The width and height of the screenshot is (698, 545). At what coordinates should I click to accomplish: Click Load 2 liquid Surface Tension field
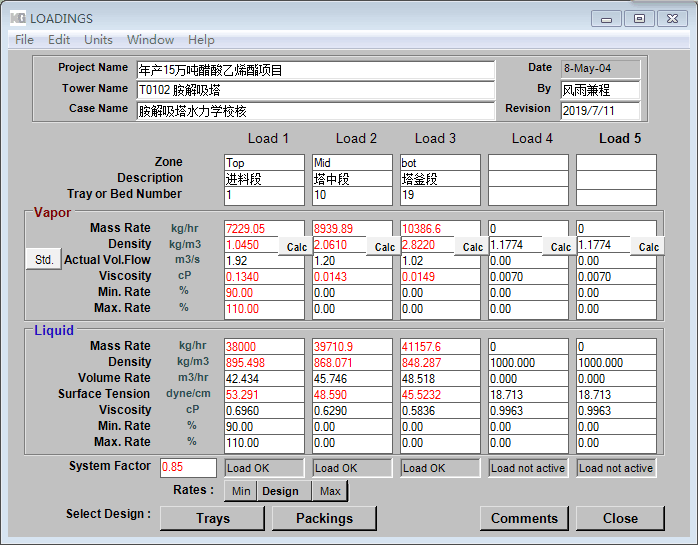(x=353, y=395)
